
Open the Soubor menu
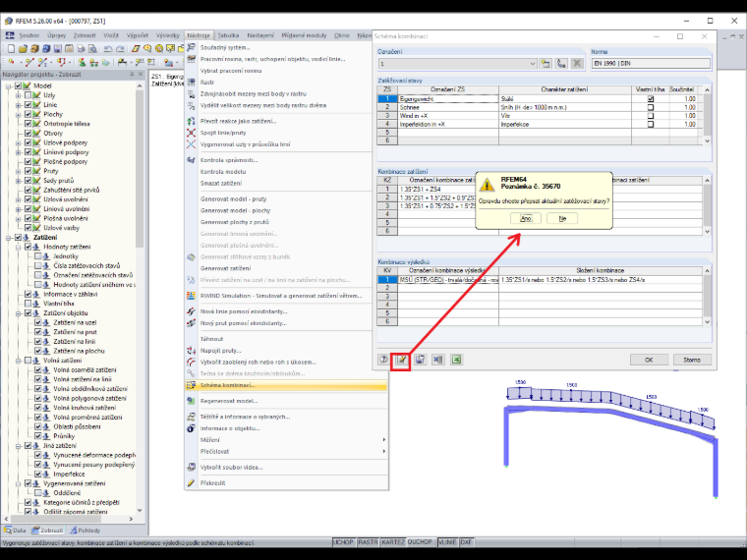[x=29, y=35]
